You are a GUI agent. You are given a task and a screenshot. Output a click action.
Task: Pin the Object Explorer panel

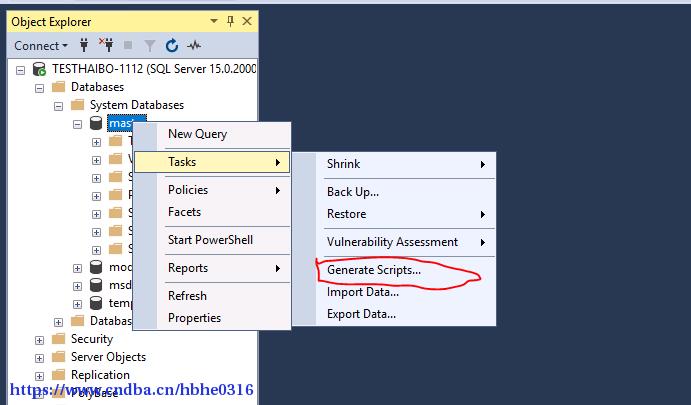(230, 21)
